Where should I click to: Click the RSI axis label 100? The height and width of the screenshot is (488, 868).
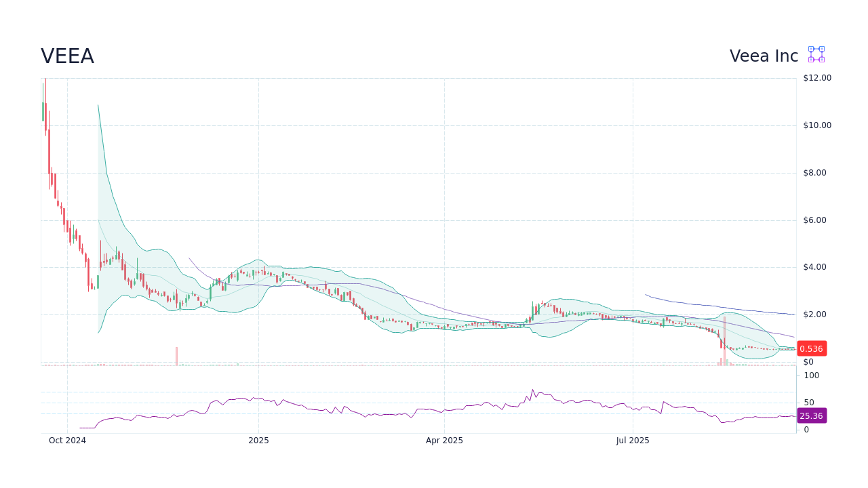pyautogui.click(x=812, y=375)
